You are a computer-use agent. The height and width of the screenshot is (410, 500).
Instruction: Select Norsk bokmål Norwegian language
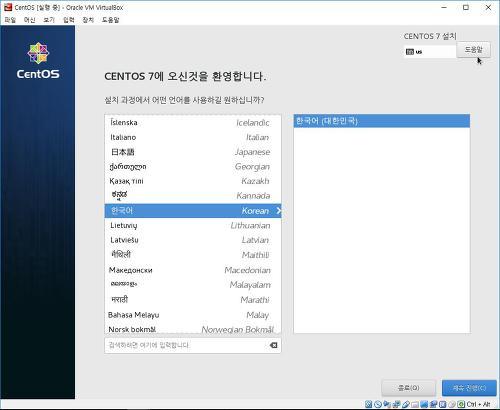(x=193, y=329)
